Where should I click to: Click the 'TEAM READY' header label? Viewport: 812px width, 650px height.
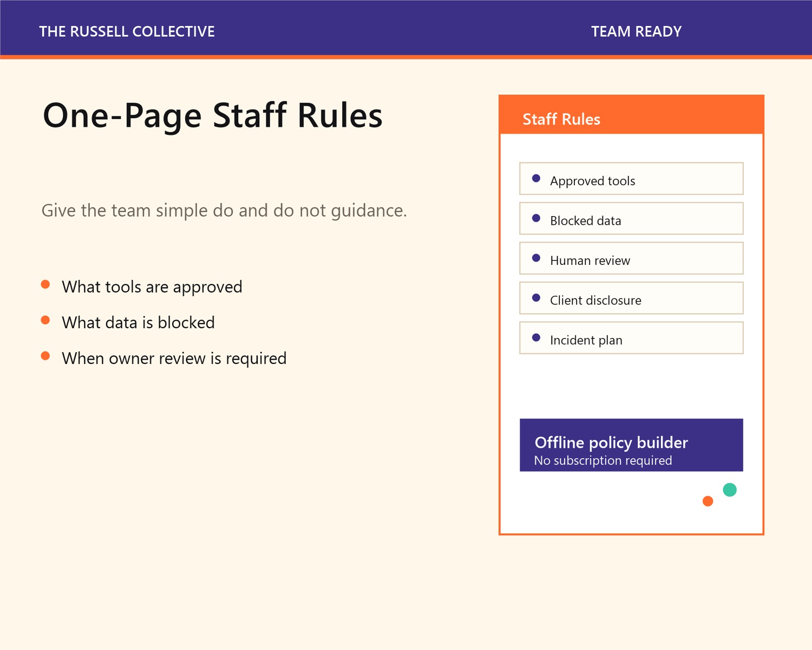[636, 31]
